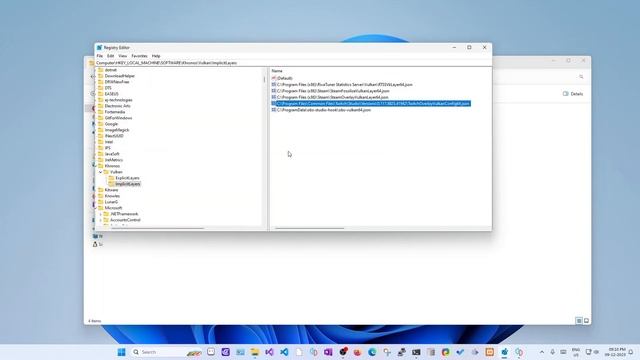Open the Favorites menu

(x=139, y=56)
